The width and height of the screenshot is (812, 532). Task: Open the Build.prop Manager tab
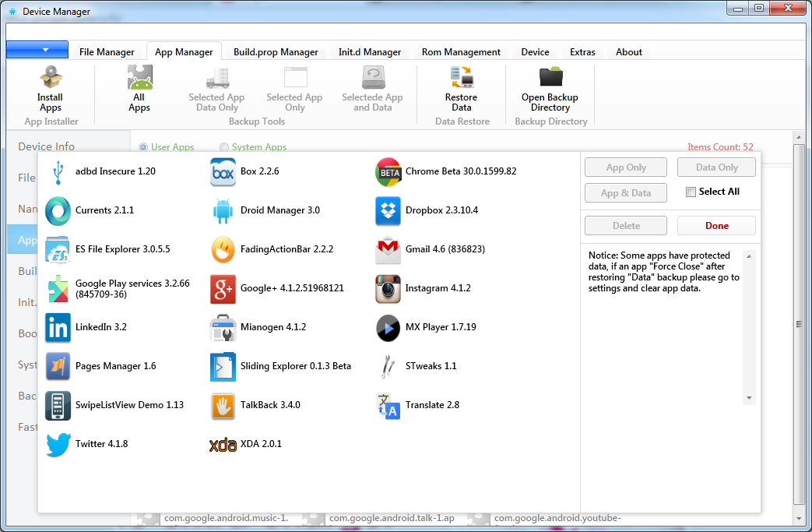coord(276,52)
